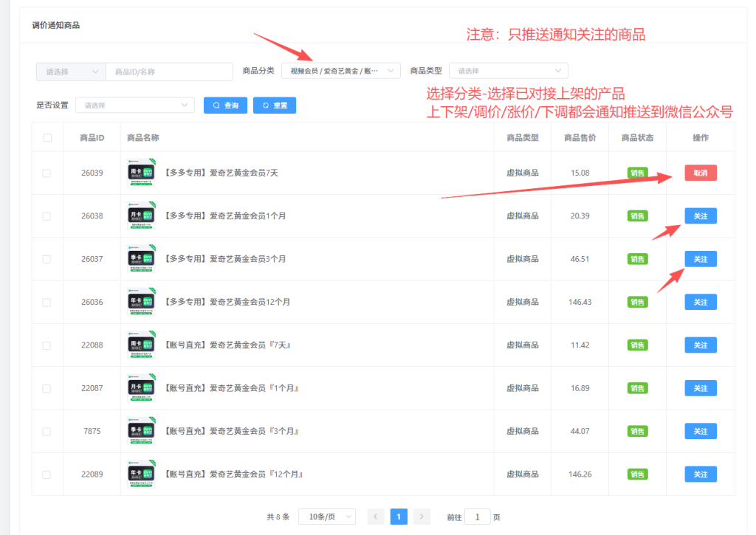This screenshot has height=535, width=756.
Task: Check the row for product 22088
Action: pyautogui.click(x=47, y=345)
